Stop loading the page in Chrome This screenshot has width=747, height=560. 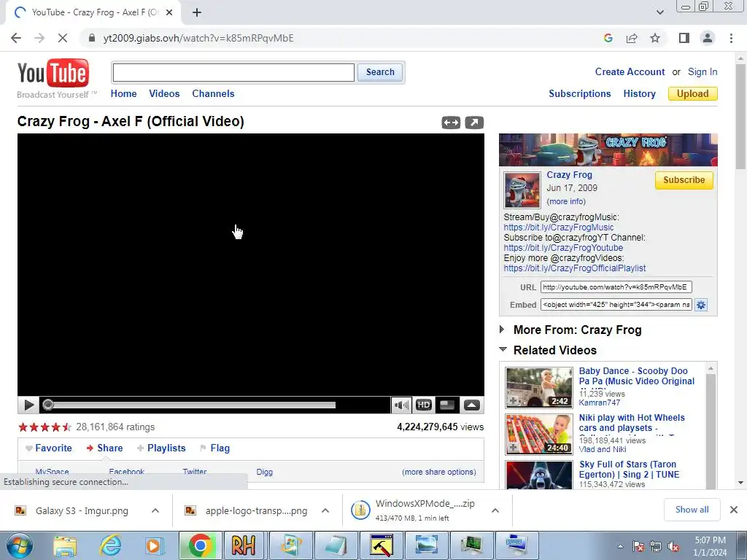click(63, 38)
